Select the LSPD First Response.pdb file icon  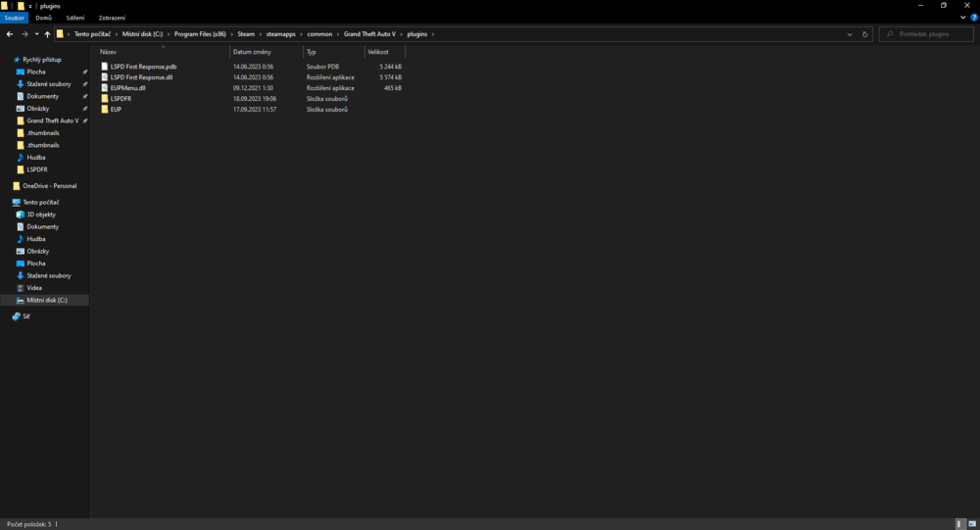[x=105, y=67]
